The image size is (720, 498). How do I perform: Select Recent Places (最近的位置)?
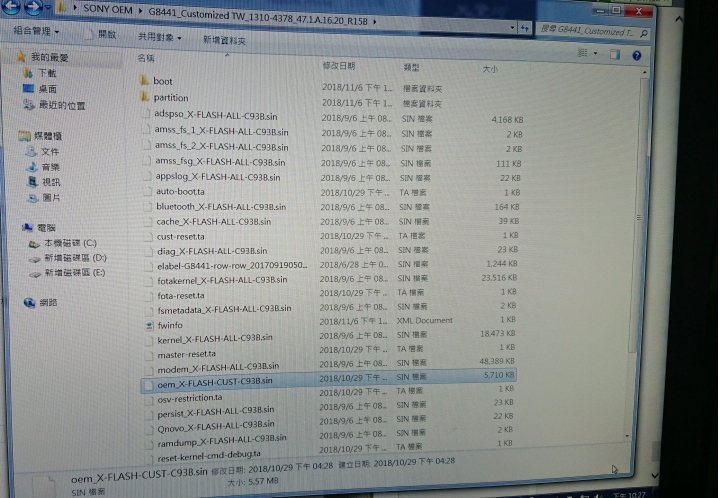pos(62,106)
